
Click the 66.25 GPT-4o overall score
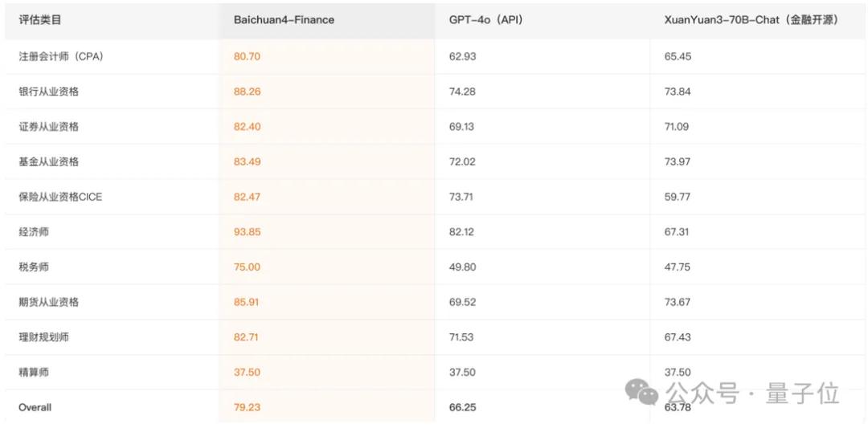(462, 407)
